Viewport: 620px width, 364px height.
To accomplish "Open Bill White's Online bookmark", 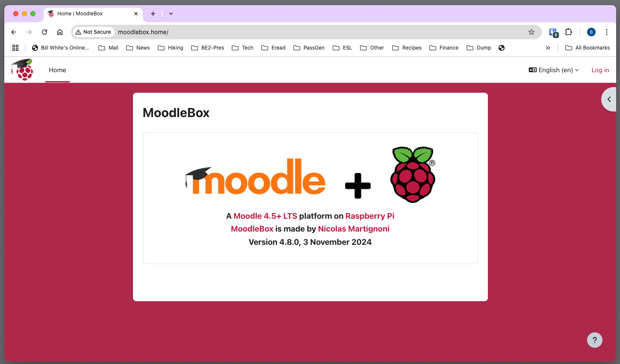I will [60, 48].
